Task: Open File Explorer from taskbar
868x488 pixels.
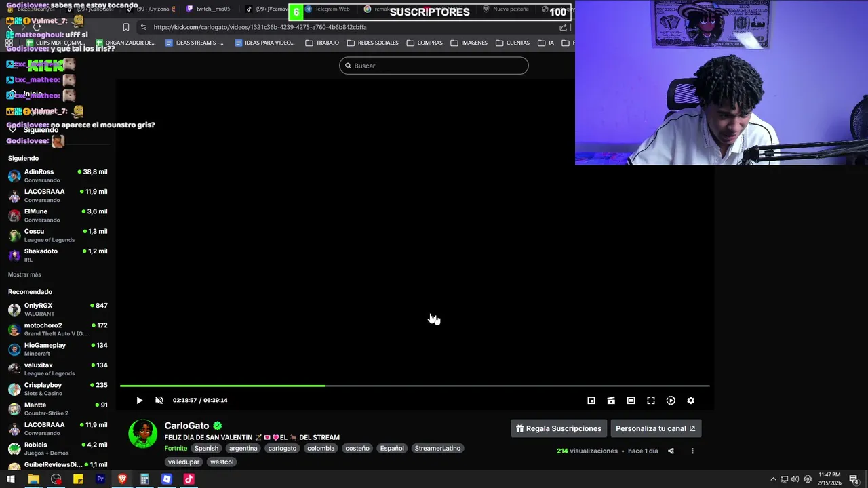Action: coord(33,479)
